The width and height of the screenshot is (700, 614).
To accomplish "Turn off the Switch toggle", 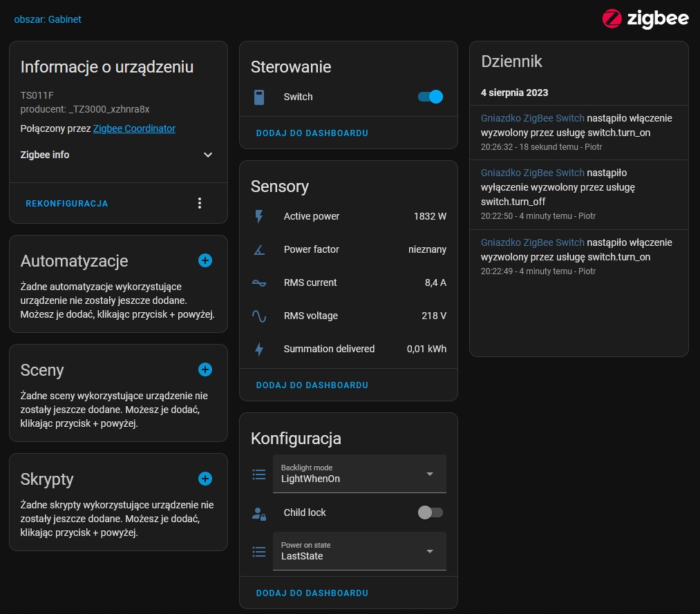I will pos(431,97).
